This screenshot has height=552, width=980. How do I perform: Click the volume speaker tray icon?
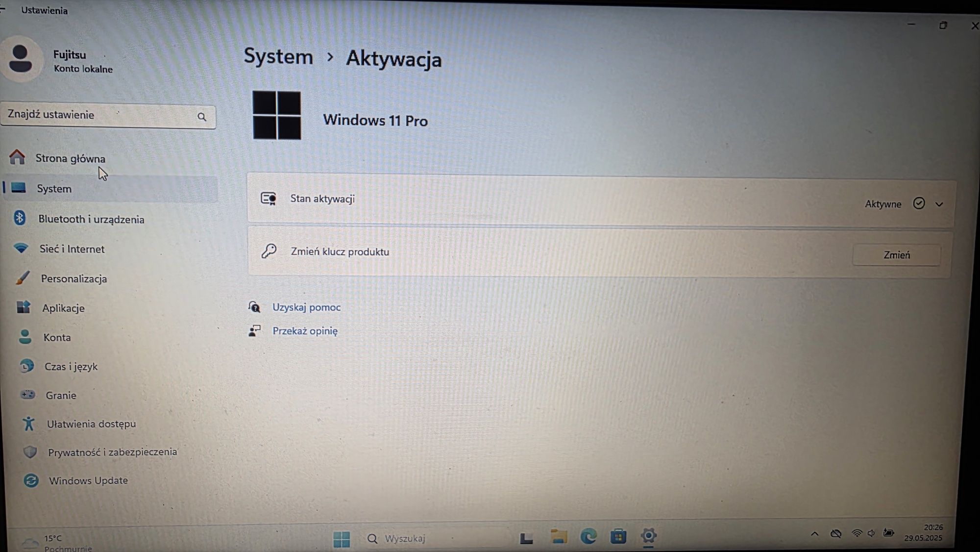871,533
